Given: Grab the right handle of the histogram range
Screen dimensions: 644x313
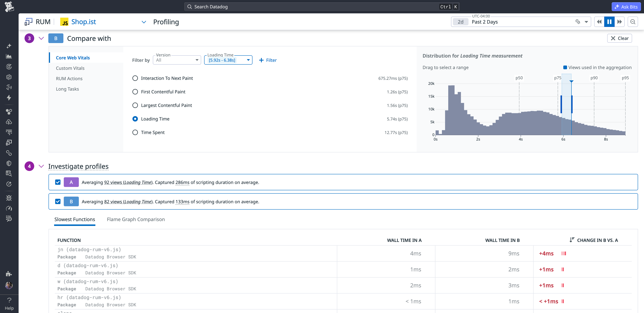Looking at the screenshot, I should click(572, 104).
